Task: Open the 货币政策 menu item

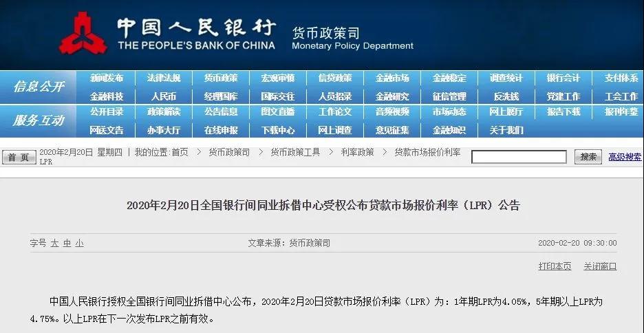Action: 221,78
